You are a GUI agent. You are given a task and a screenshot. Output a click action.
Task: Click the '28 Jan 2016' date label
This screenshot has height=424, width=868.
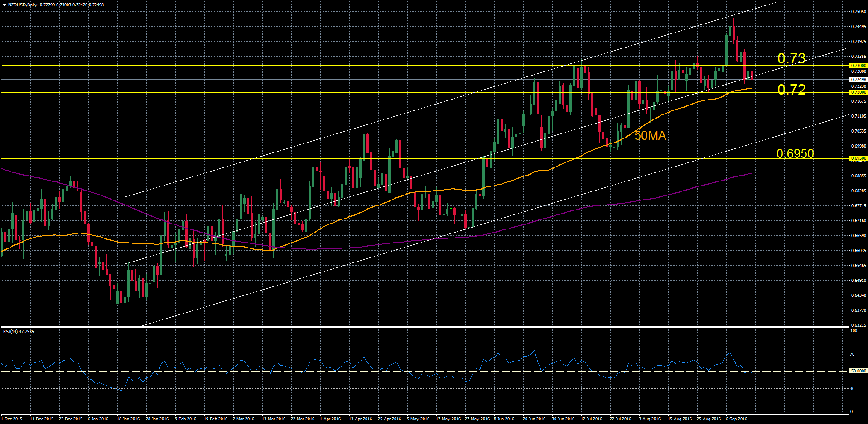[x=157, y=419]
